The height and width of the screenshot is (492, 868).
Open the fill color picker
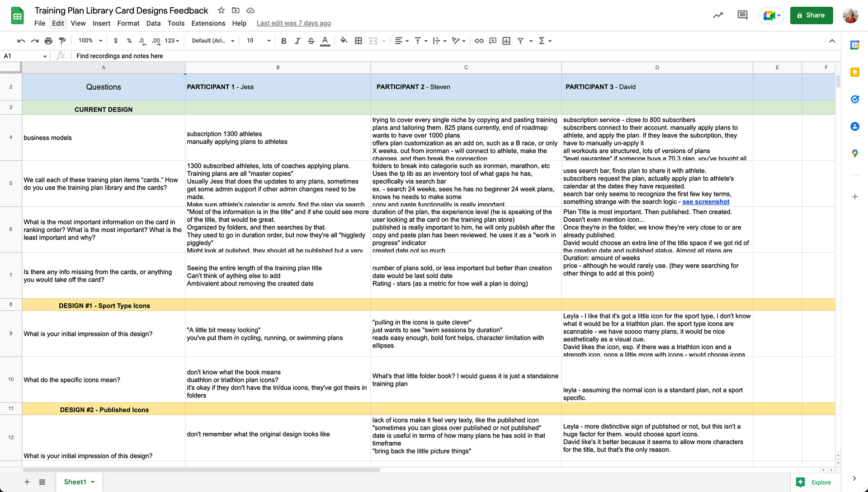[x=344, y=41]
